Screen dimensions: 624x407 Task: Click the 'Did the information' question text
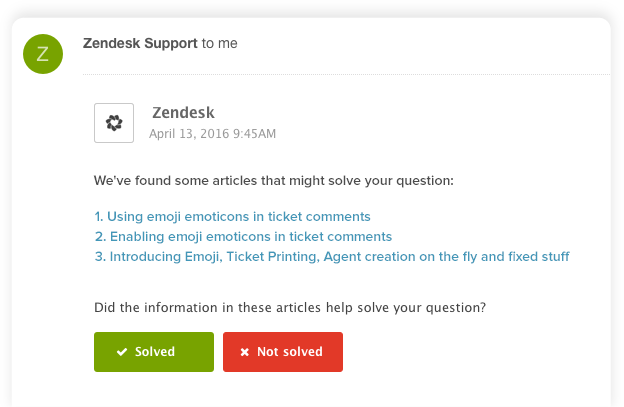290,308
